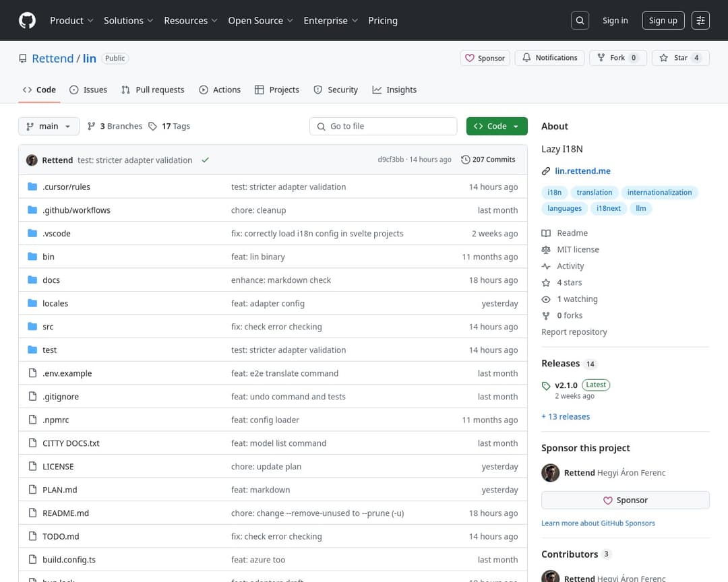Click Rettend avatar under Sponsor this project
This screenshot has width=728, height=582.
551,473
